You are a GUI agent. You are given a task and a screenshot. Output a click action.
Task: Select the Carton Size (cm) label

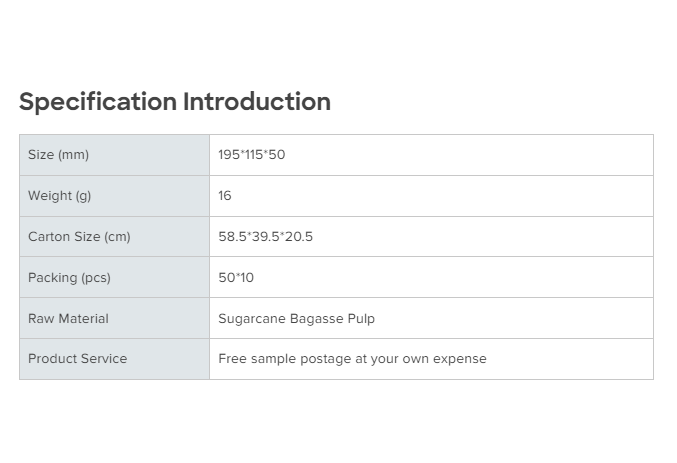click(x=79, y=237)
